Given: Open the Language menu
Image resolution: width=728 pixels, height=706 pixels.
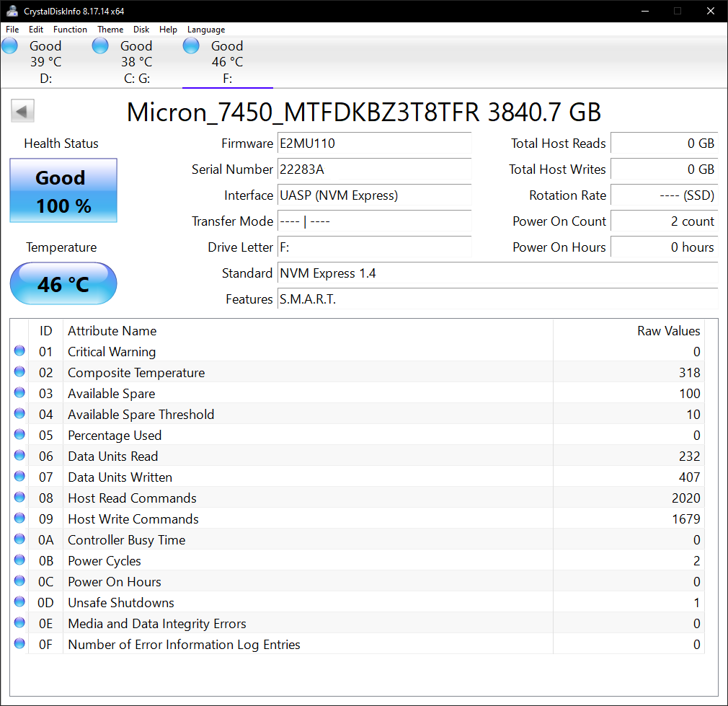Looking at the screenshot, I should [206, 30].
